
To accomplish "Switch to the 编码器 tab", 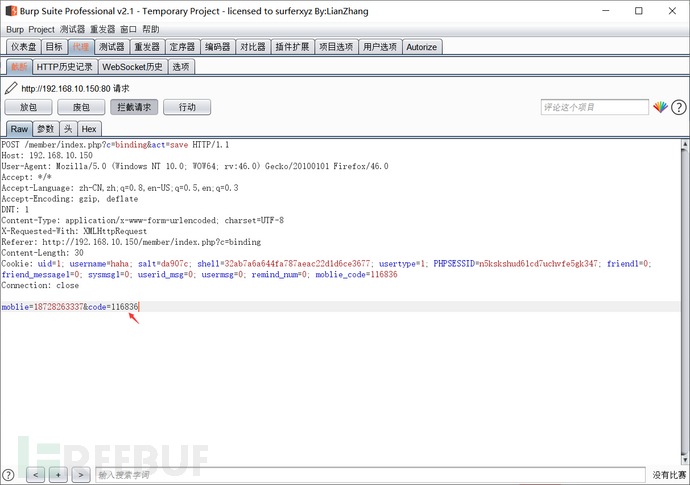I will [x=217, y=47].
